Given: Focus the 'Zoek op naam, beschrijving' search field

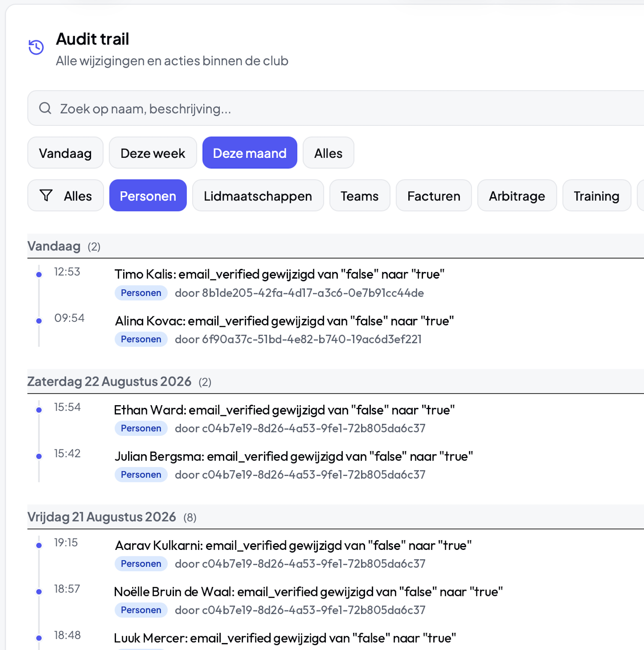Looking at the screenshot, I should [x=335, y=108].
